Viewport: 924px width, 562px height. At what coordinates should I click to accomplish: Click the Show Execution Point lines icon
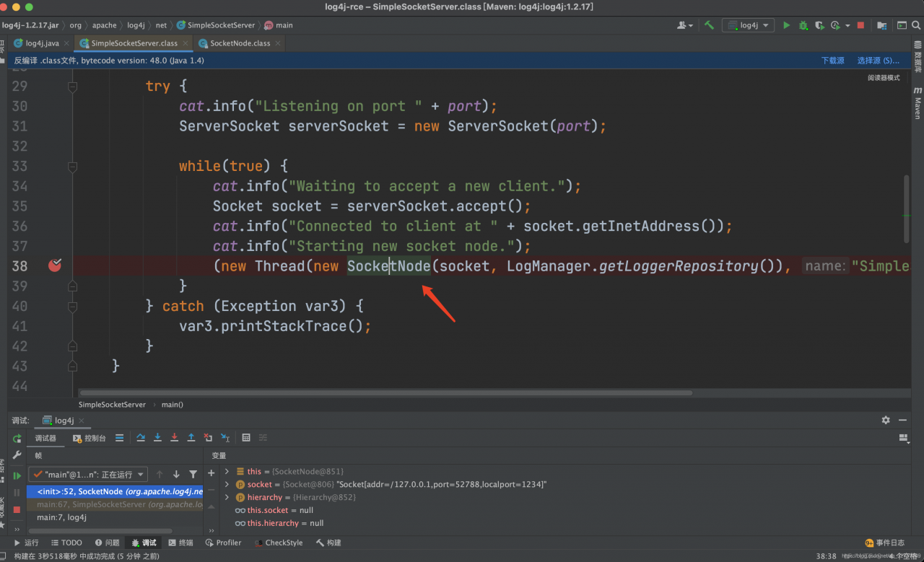[x=119, y=437]
